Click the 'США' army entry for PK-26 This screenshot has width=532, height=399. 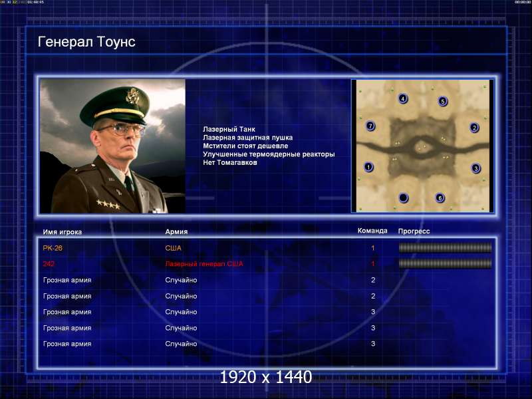click(x=173, y=248)
